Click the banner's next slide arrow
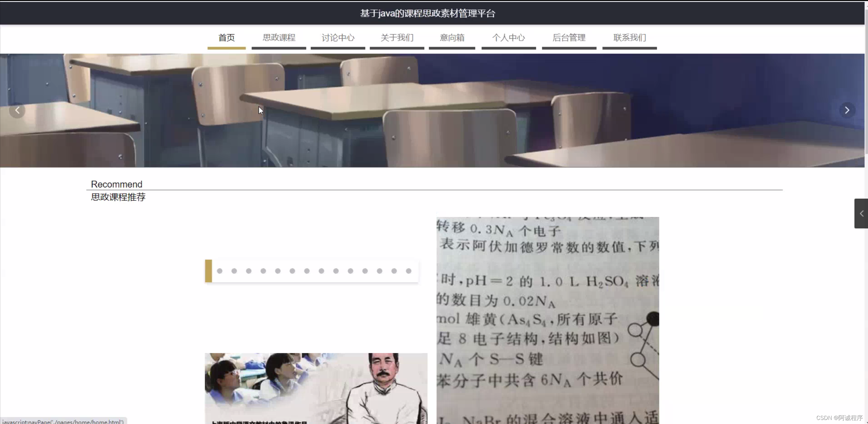868x424 pixels. 847,110
